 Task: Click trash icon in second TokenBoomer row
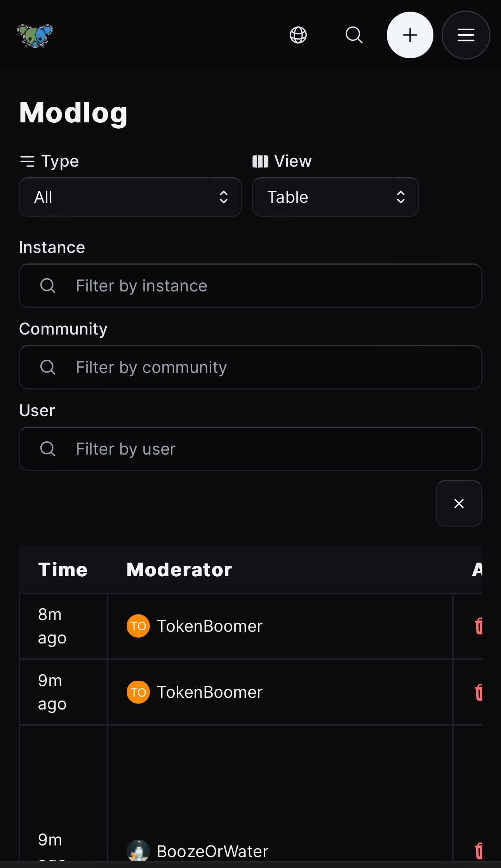point(478,692)
